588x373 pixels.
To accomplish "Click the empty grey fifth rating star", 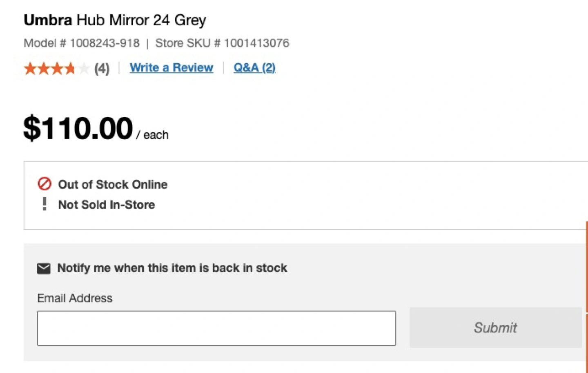I will point(83,68).
